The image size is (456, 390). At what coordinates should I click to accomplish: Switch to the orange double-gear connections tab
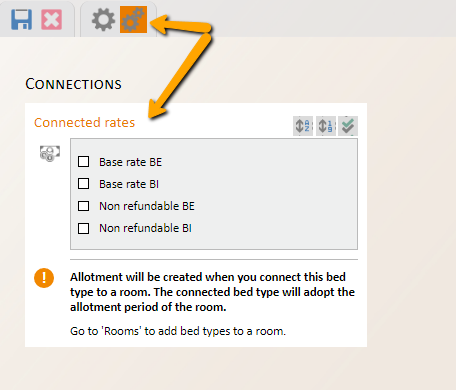133,20
